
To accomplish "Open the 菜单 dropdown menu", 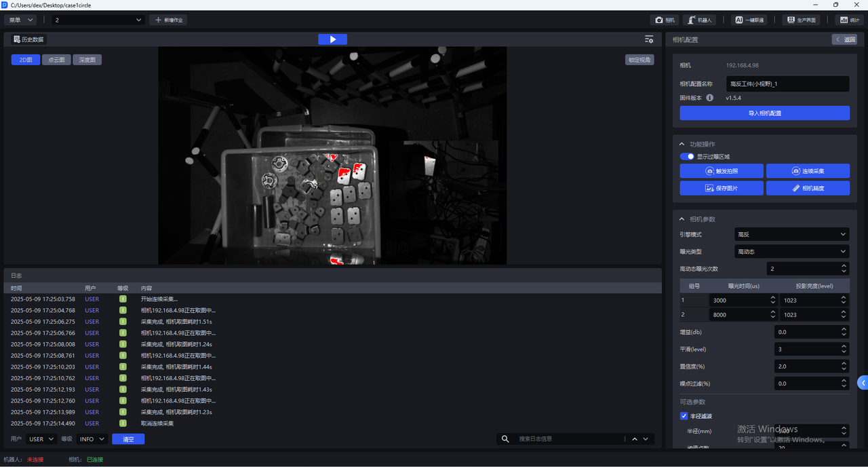I will (x=22, y=20).
